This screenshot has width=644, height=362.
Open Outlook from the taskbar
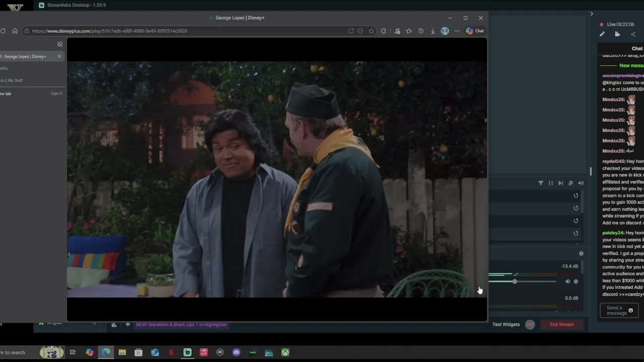tap(155, 352)
